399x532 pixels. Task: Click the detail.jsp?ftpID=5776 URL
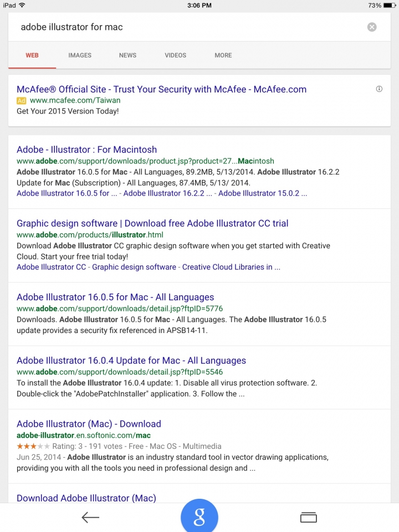coord(120,309)
